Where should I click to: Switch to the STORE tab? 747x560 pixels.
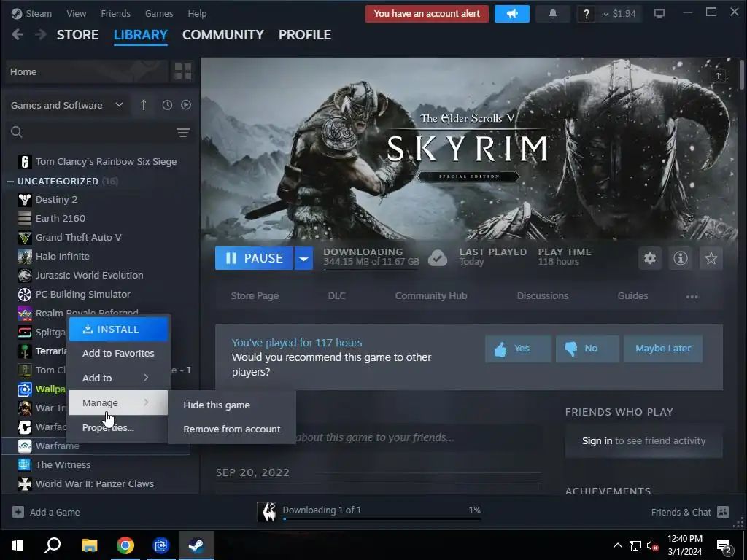(77, 35)
